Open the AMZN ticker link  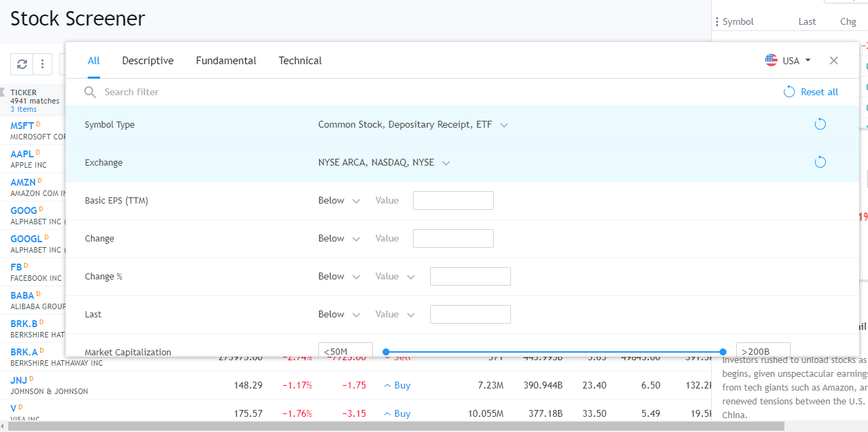pyautogui.click(x=23, y=182)
